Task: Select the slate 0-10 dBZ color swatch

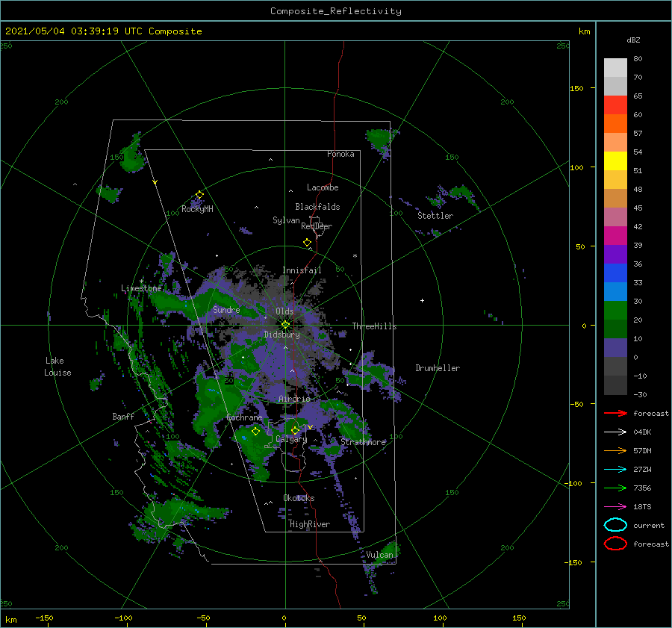Action: [x=615, y=348]
